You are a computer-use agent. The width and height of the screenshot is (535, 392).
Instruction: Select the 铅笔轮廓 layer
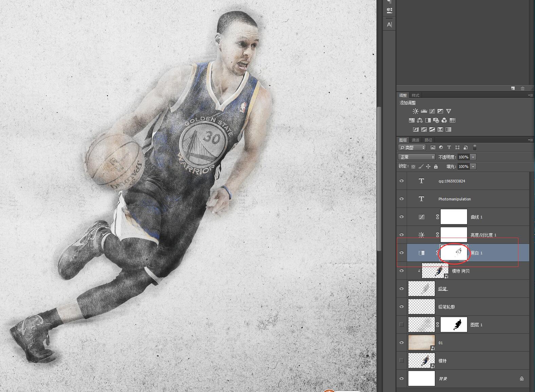tap(468, 307)
